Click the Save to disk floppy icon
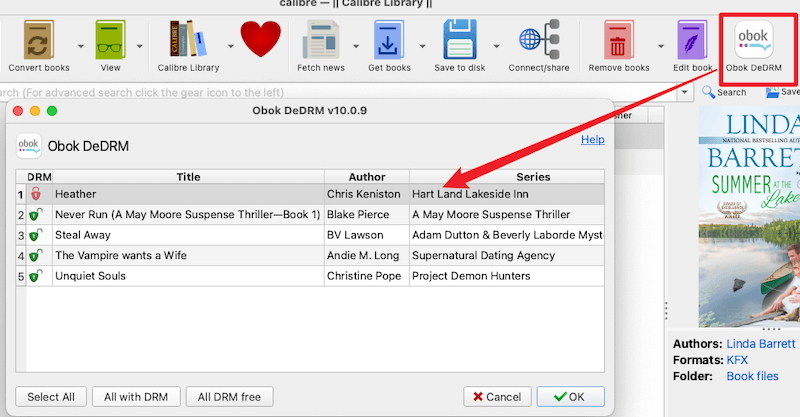Viewport: 800px width, 417px height. click(460, 40)
